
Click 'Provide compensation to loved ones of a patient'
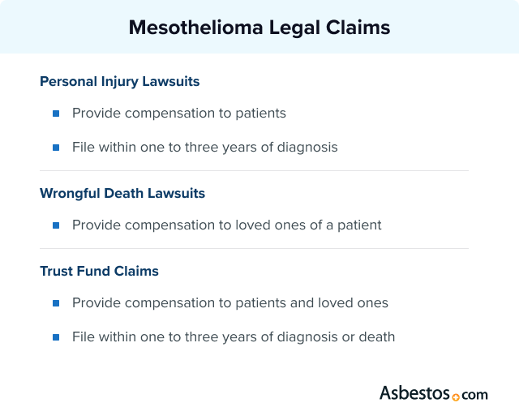pyautogui.click(x=226, y=225)
